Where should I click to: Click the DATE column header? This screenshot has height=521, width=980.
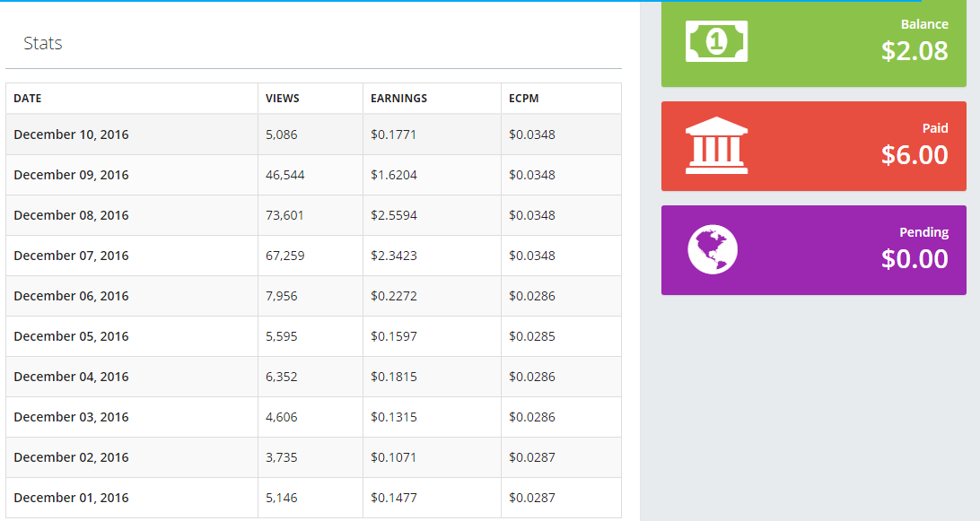(x=28, y=98)
